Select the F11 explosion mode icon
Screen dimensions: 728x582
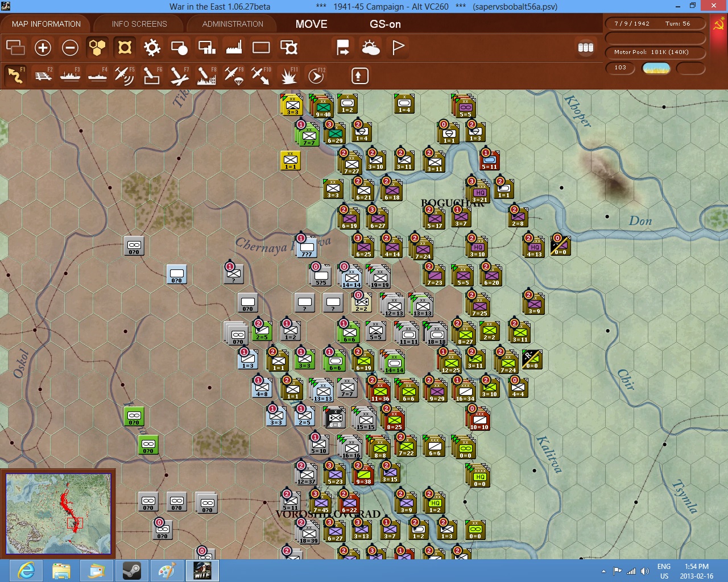(x=288, y=76)
